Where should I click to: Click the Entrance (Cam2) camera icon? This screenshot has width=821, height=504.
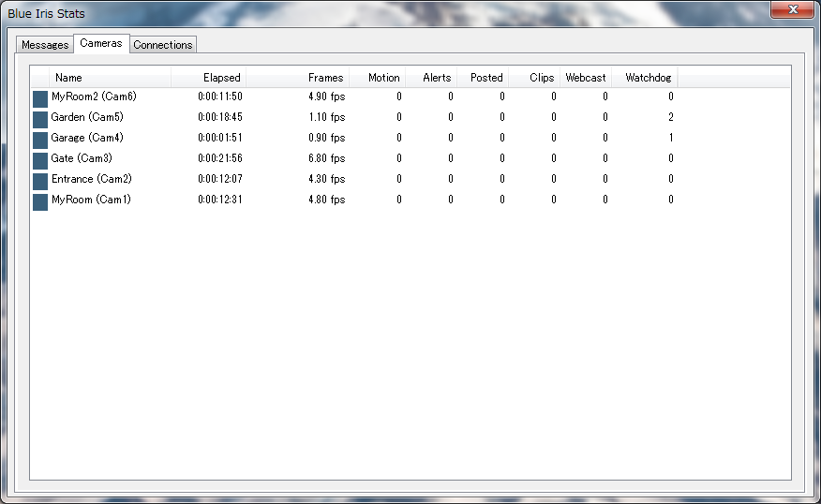[40, 182]
